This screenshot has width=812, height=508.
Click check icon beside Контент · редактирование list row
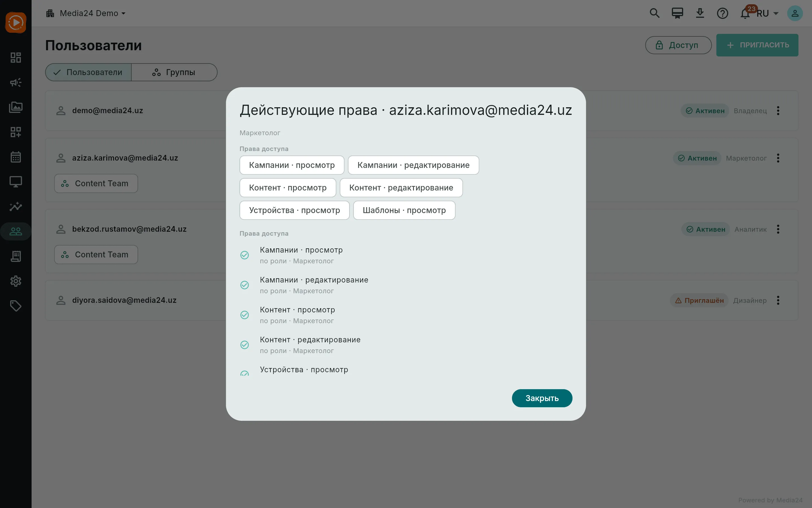point(245,345)
